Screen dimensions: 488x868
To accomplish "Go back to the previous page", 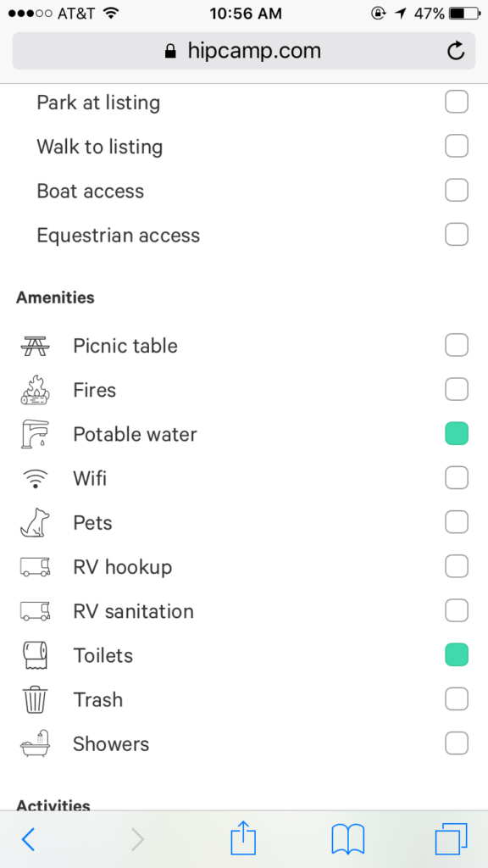I will [x=28, y=840].
